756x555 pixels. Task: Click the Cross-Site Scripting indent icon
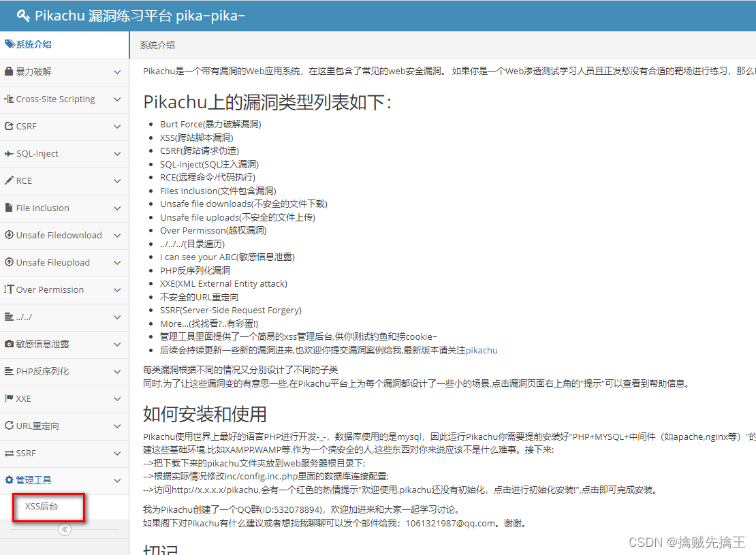(9, 99)
